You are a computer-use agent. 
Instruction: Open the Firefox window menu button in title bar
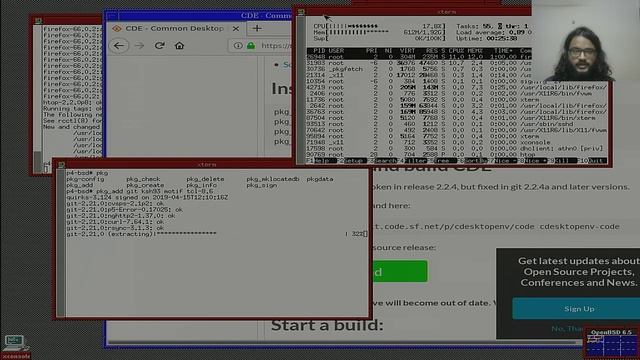click(x=111, y=16)
